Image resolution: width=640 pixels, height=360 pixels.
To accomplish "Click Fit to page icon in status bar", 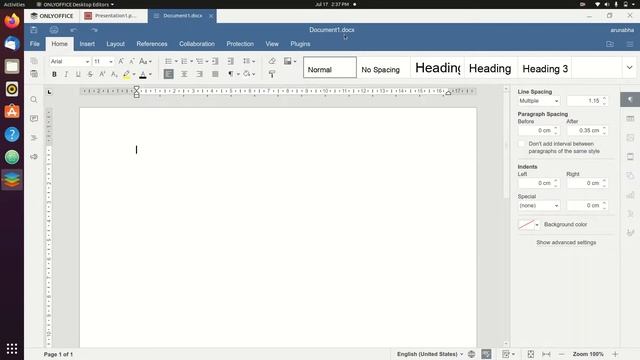I will pos(531,354).
